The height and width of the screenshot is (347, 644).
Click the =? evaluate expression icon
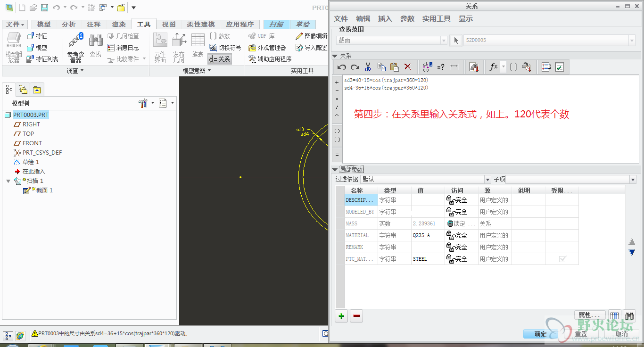click(441, 67)
